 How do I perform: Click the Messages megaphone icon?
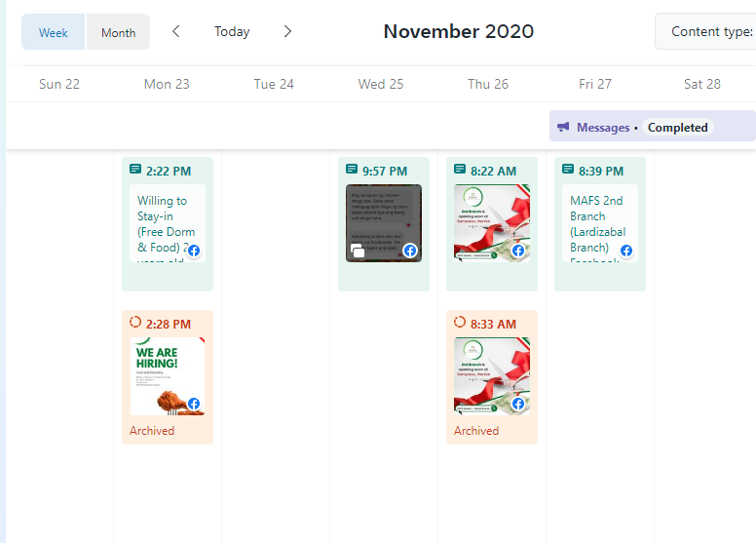click(563, 127)
